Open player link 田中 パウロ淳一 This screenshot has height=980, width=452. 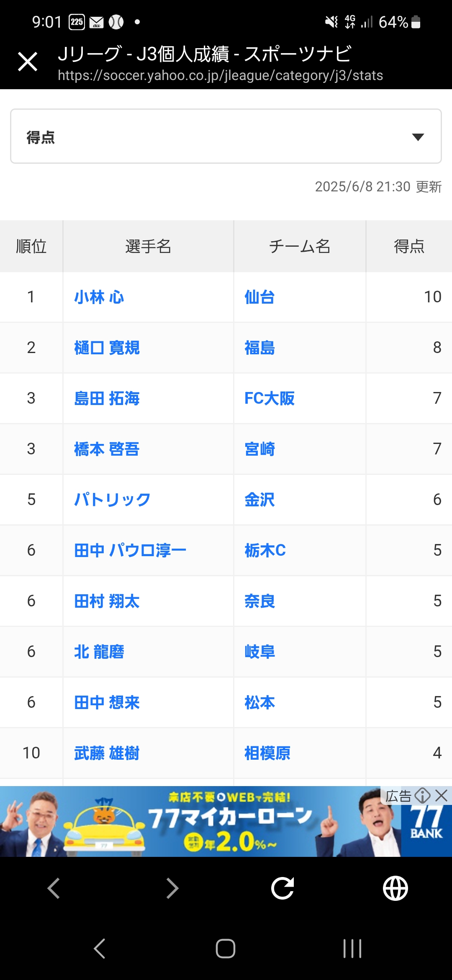pyautogui.click(x=130, y=550)
